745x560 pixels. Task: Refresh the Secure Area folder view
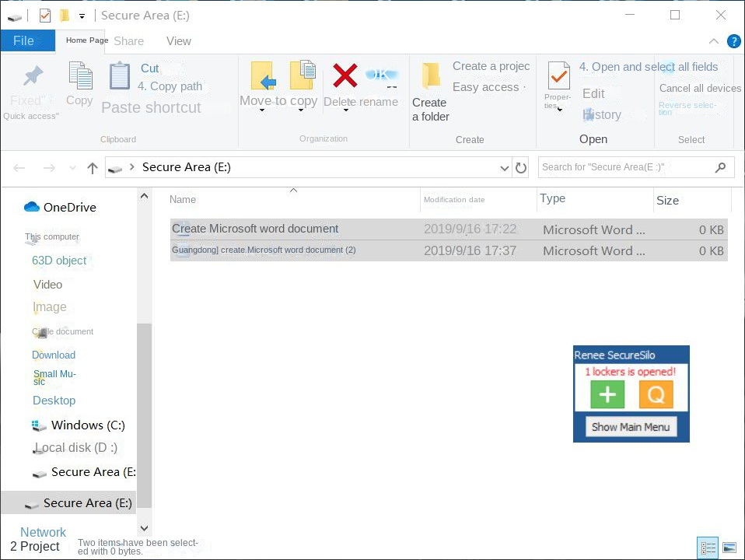coord(521,167)
